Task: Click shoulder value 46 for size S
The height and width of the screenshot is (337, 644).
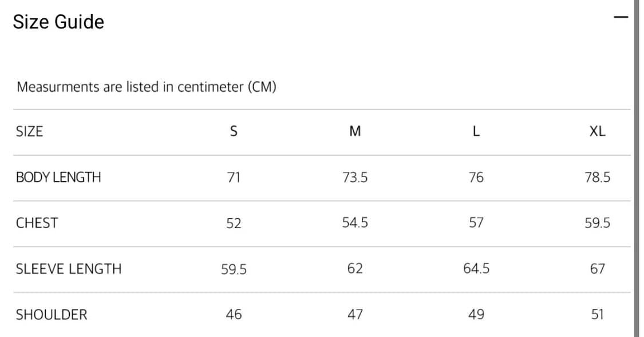Action: [234, 315]
